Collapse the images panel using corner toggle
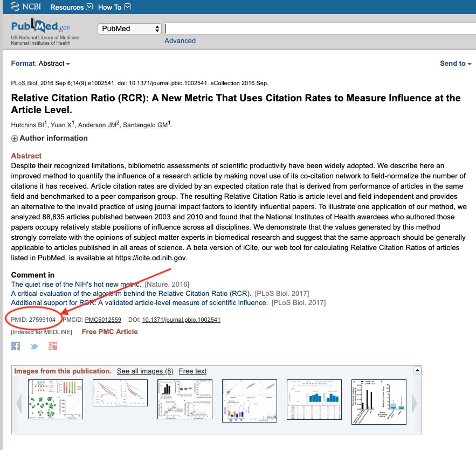476x450 pixels. (x=417, y=371)
